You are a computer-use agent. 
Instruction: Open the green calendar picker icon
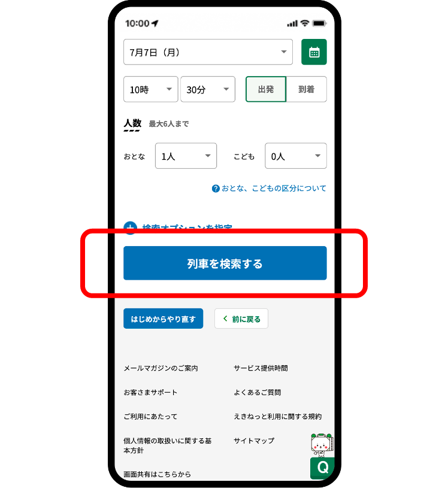coord(314,52)
